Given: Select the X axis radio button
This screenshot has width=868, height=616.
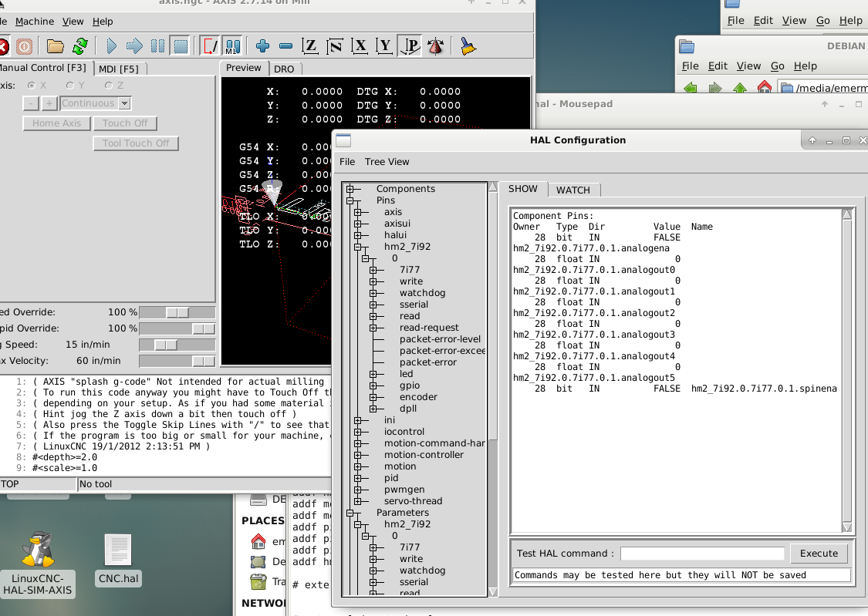Looking at the screenshot, I should click(x=32, y=85).
